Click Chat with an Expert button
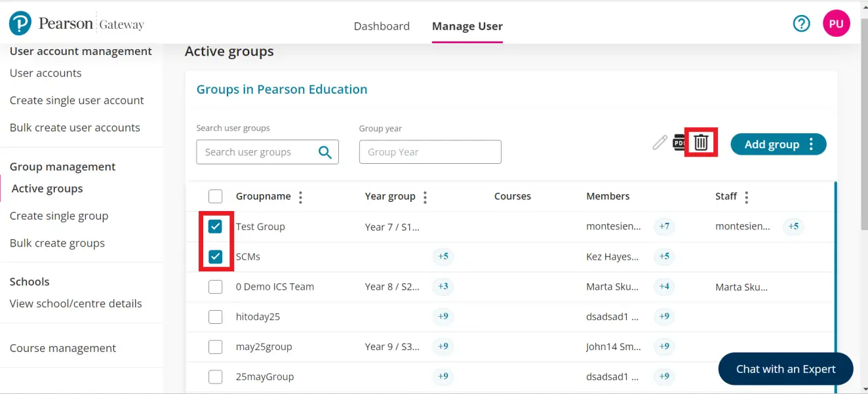The image size is (868, 394). pyautogui.click(x=785, y=369)
